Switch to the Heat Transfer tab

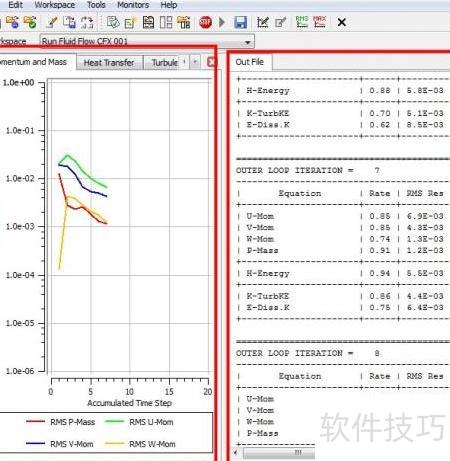coord(109,63)
